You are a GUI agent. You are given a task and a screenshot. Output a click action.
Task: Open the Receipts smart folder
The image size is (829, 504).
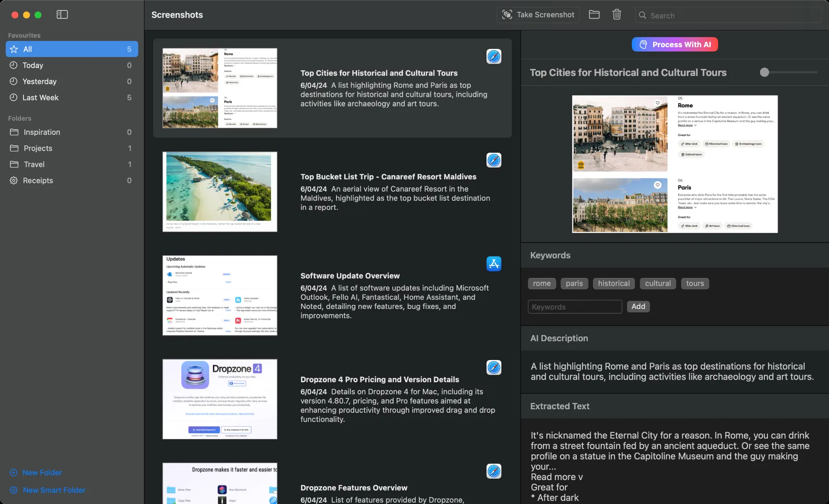click(x=38, y=181)
